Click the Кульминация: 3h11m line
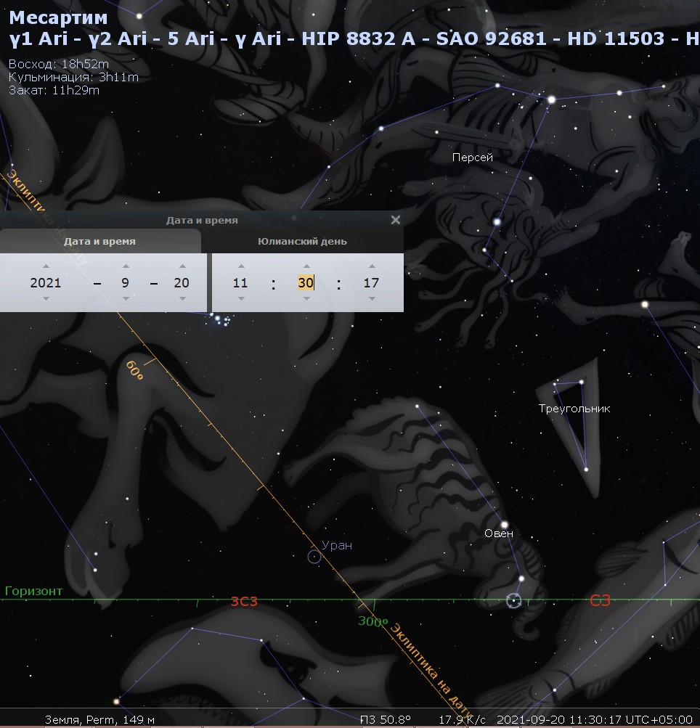 click(73, 77)
